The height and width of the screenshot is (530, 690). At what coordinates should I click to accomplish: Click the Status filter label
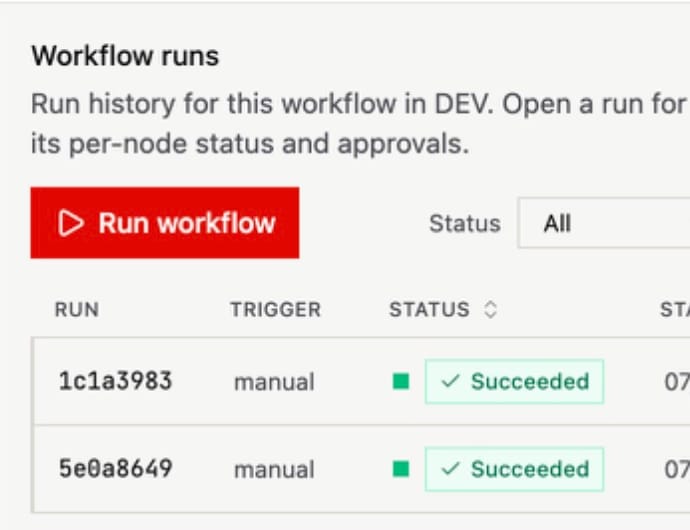pyautogui.click(x=465, y=224)
